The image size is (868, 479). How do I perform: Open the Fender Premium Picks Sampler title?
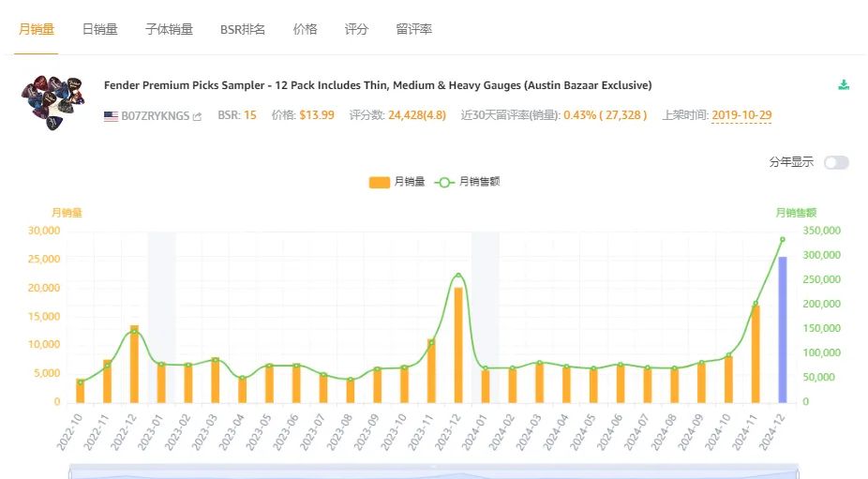378,85
